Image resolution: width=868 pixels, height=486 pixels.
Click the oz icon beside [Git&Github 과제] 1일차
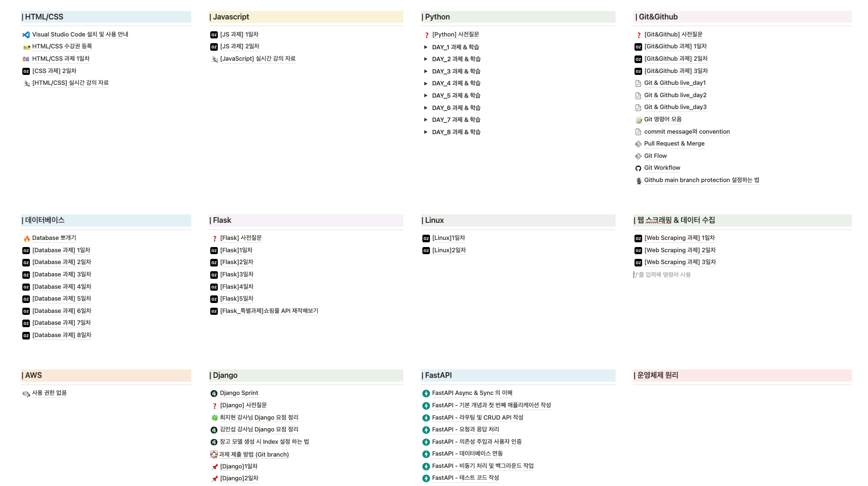tap(638, 47)
